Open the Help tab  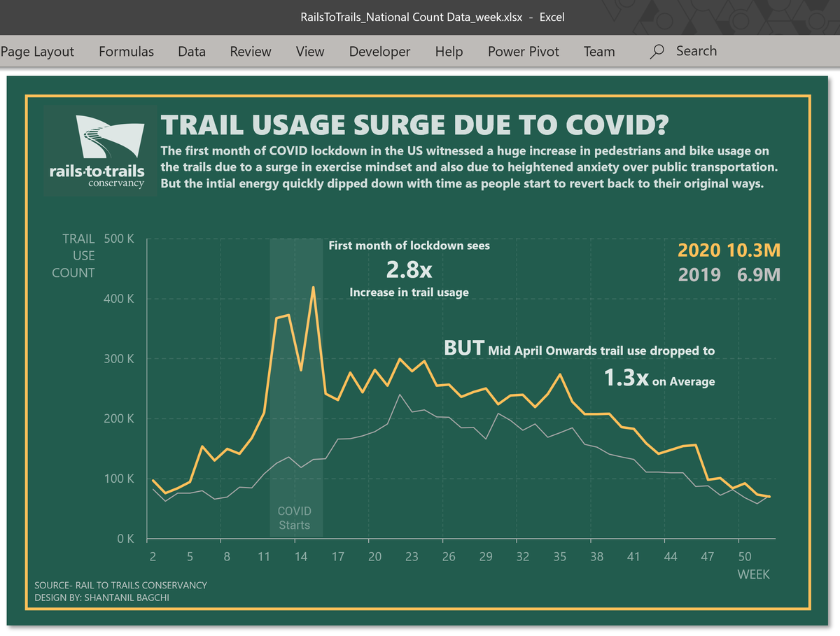click(x=449, y=51)
